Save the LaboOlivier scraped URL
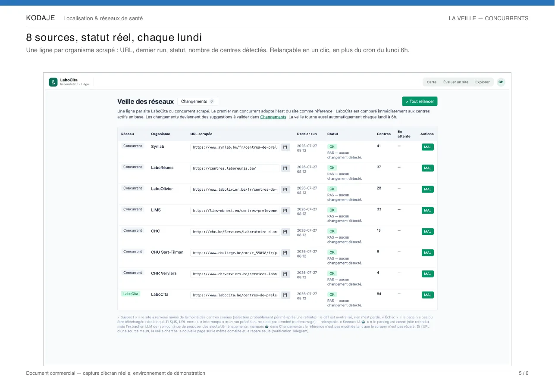The width and height of the screenshot is (555, 392). click(285, 190)
